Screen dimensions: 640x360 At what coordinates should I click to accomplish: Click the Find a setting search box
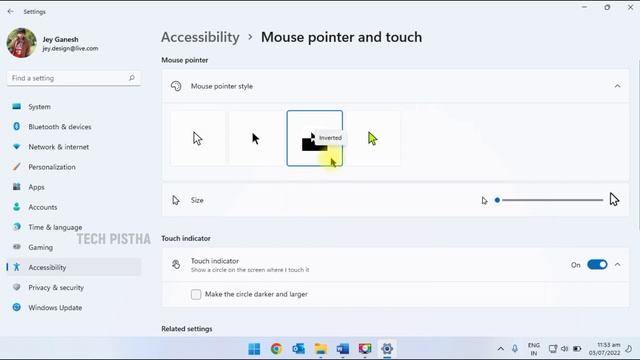[73, 78]
